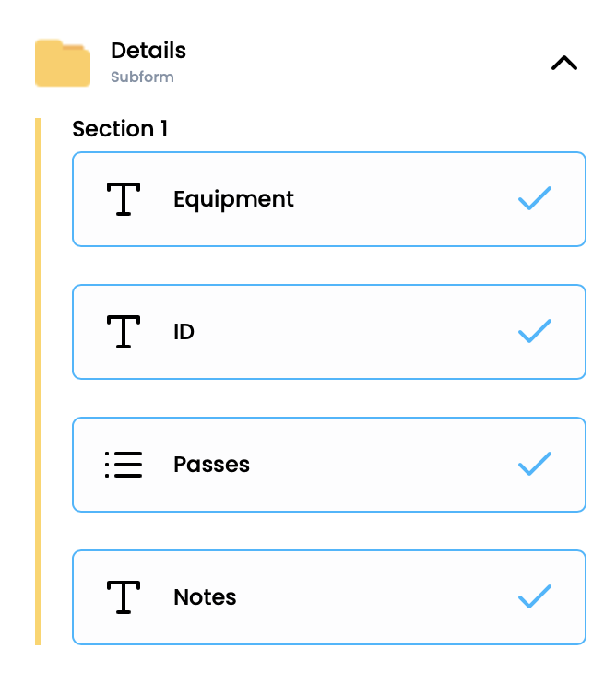This screenshot has height=673, width=616.
Task: Select the Passes field label
Action: tap(211, 465)
